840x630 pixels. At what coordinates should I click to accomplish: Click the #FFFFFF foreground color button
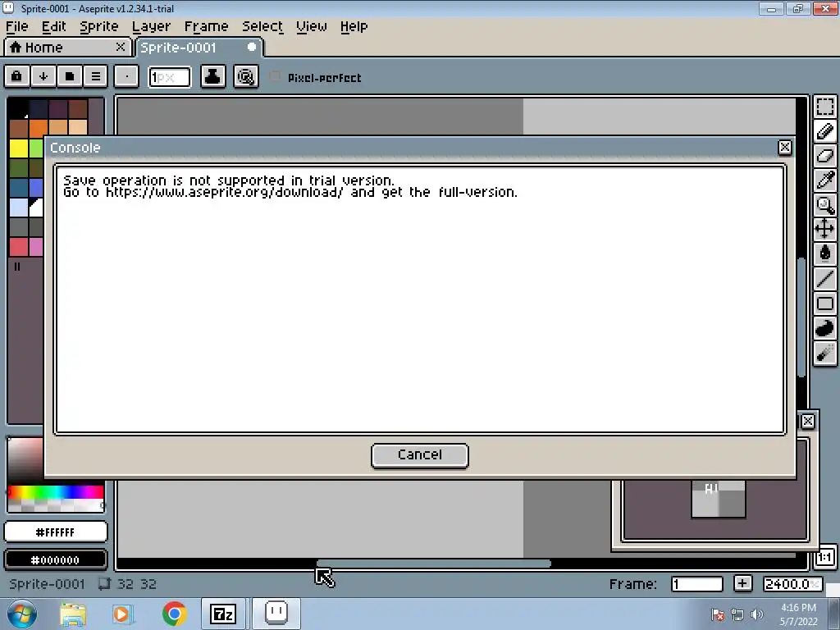(56, 532)
